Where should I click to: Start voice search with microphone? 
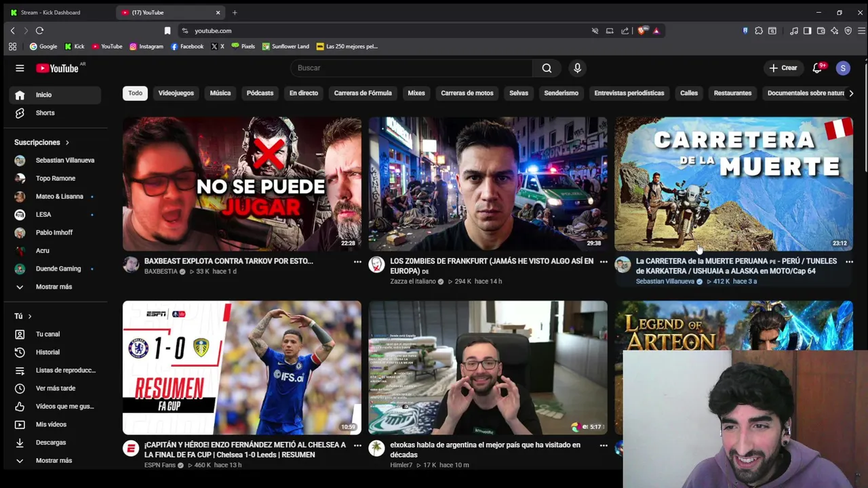coord(578,68)
